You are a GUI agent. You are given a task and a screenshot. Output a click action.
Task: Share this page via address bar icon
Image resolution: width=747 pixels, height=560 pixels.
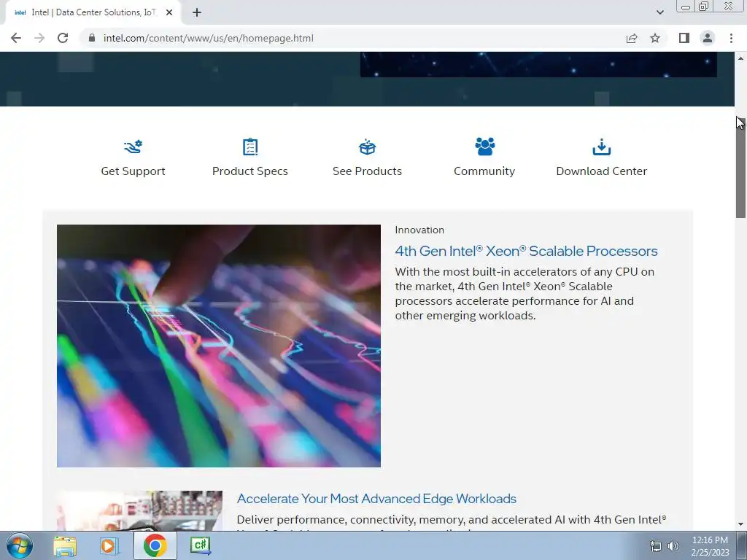coord(632,38)
